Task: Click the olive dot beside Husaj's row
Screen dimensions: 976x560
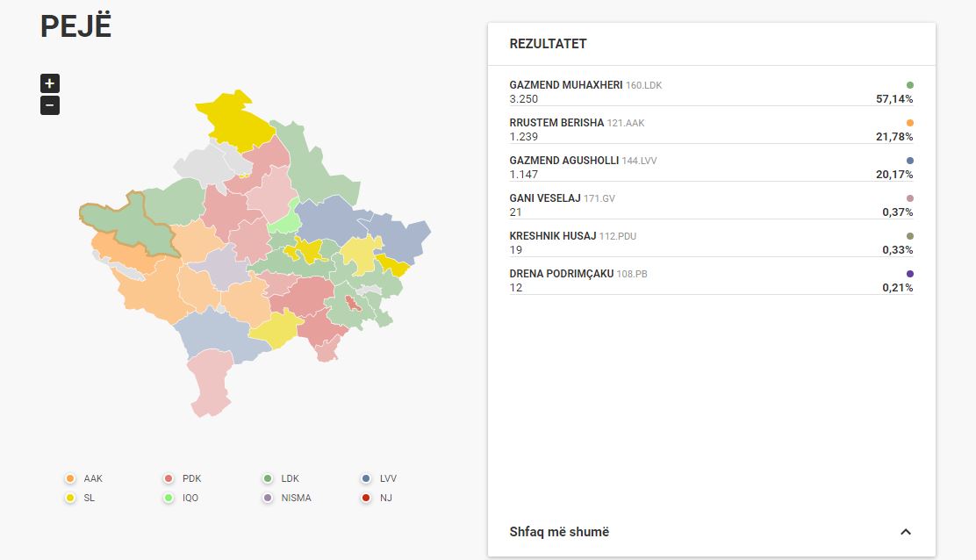Action: (910, 236)
